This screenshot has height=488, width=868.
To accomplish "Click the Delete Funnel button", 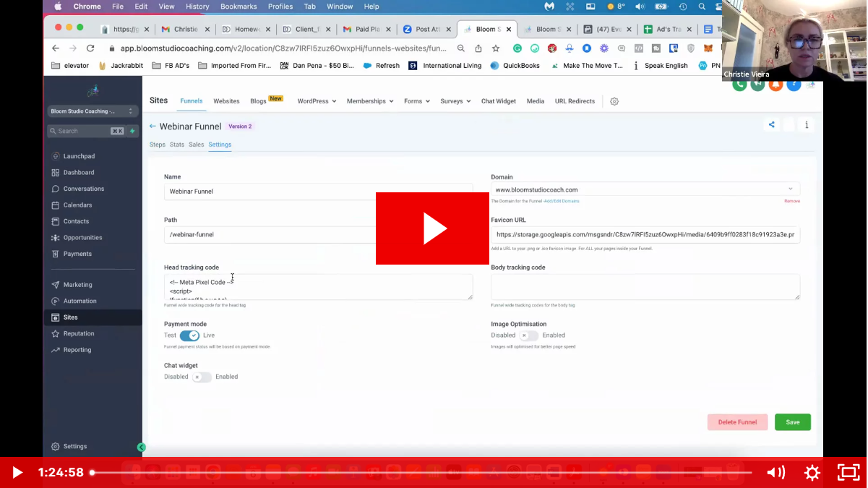I will click(737, 422).
